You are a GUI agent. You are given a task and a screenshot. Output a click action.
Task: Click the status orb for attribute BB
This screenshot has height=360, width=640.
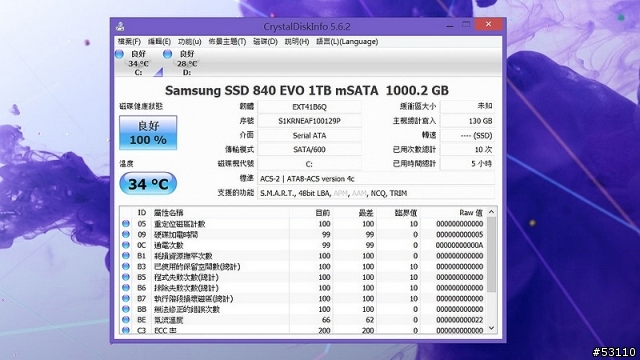click(126, 309)
